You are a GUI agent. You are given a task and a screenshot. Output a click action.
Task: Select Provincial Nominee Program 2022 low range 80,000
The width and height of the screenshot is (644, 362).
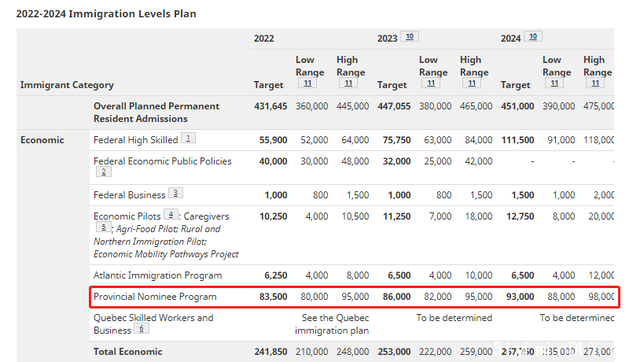(315, 297)
